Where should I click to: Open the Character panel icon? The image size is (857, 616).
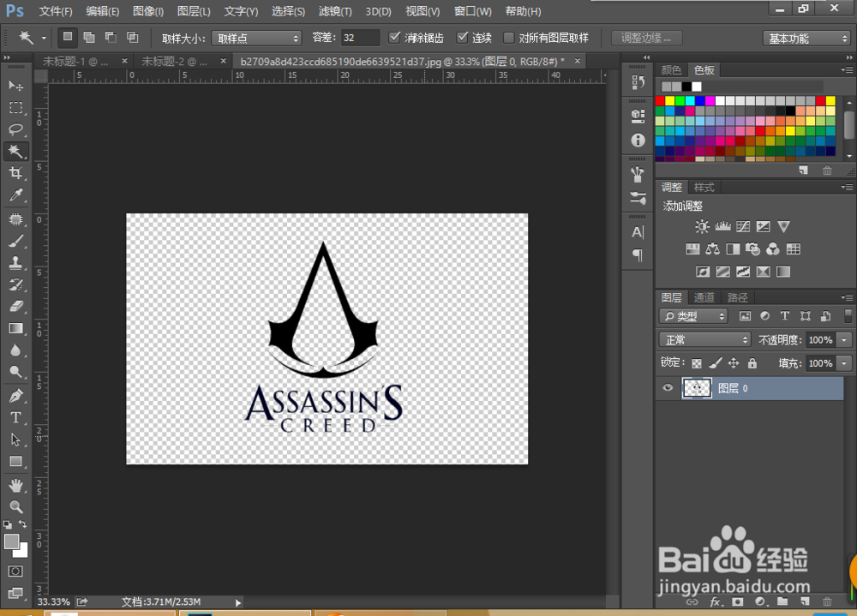click(638, 232)
